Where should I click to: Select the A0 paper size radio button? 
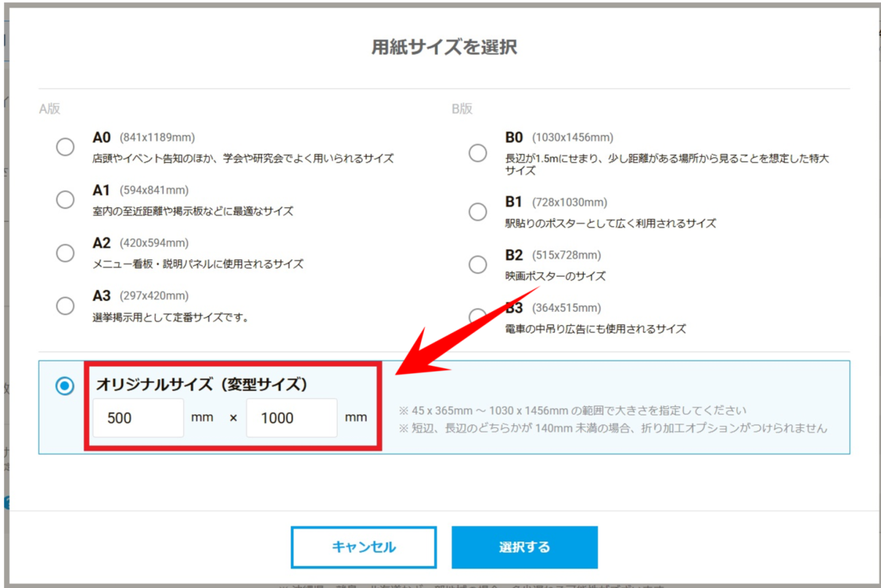[65, 147]
